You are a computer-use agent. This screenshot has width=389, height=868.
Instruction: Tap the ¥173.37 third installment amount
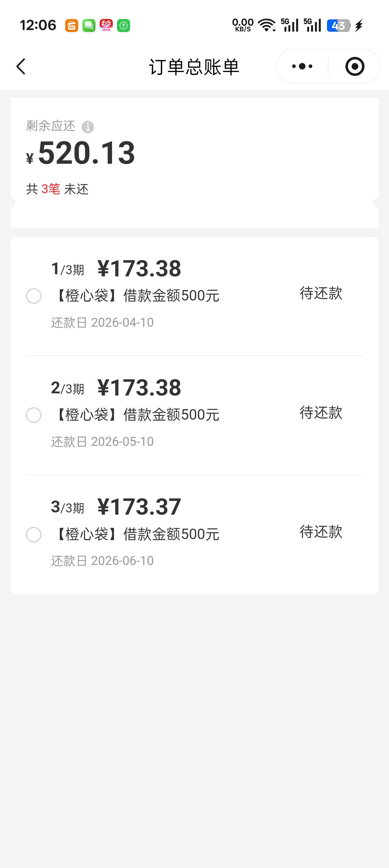click(x=139, y=507)
